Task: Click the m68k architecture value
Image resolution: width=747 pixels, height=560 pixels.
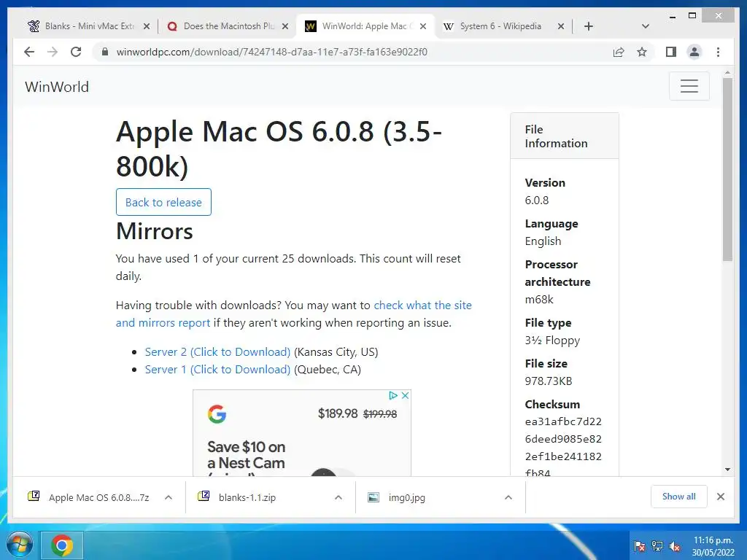Action: 539,300
